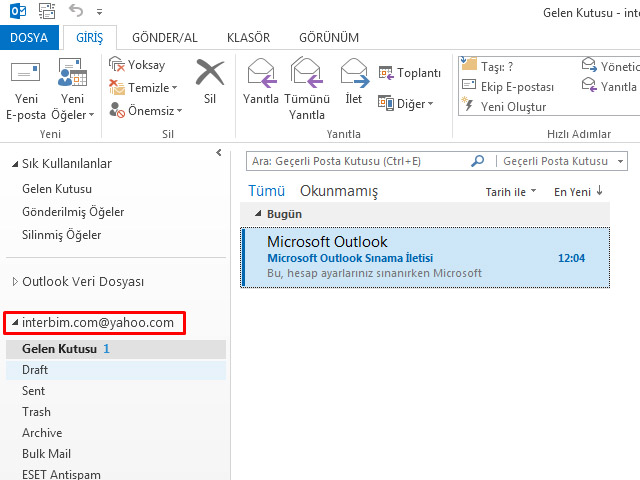Click the Yeni E-posta icon
Screen dimensions: 640x480
(26, 75)
